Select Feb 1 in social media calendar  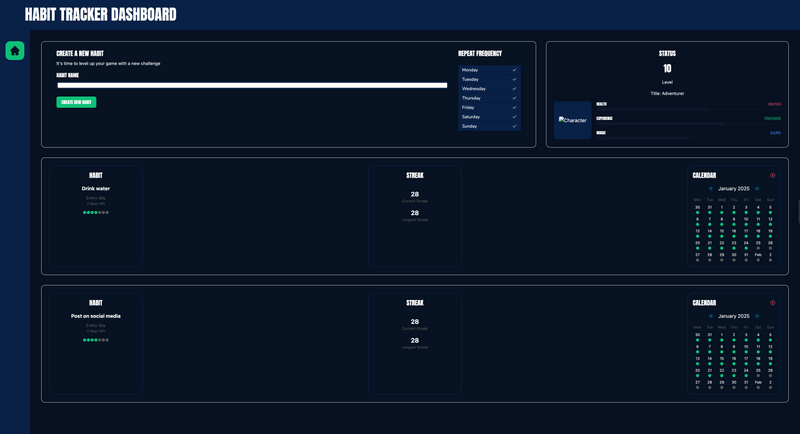pyautogui.click(x=758, y=384)
